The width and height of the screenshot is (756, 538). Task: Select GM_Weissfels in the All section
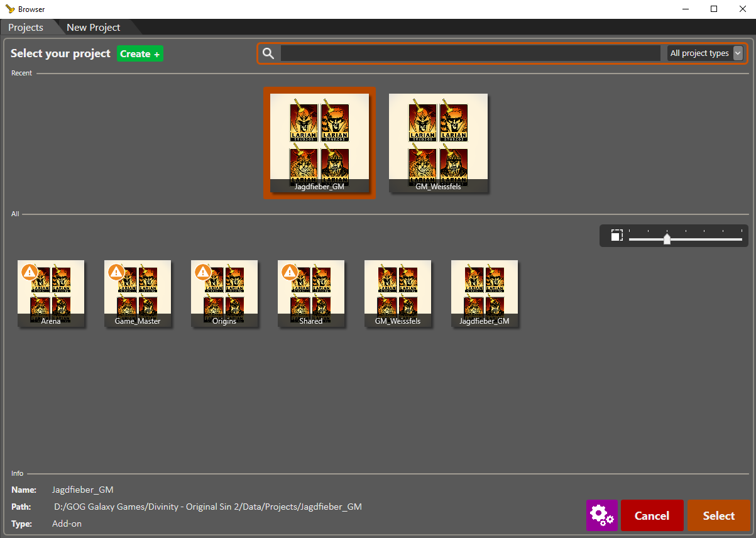coord(398,294)
